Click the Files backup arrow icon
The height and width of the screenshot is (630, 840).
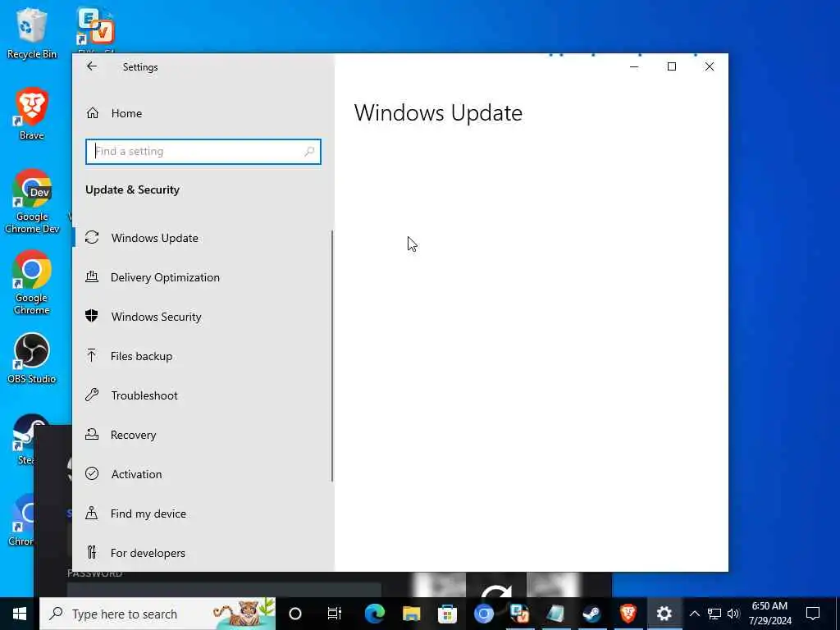92,355
